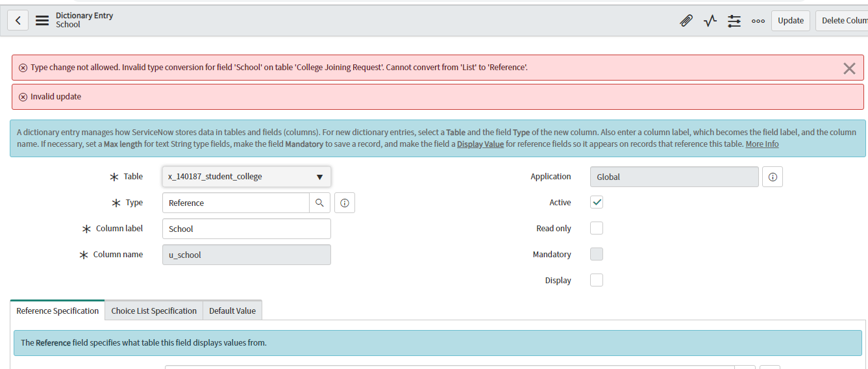
Task: Enable the Read only checkbox
Action: pos(597,228)
